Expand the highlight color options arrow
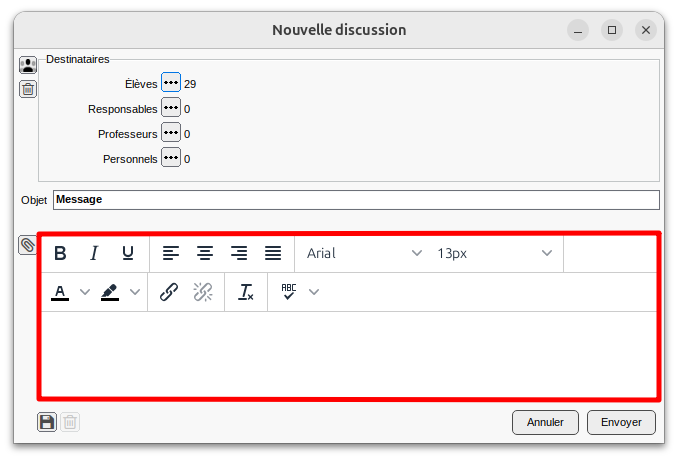Viewport: 678px width, 460px height. (x=135, y=292)
